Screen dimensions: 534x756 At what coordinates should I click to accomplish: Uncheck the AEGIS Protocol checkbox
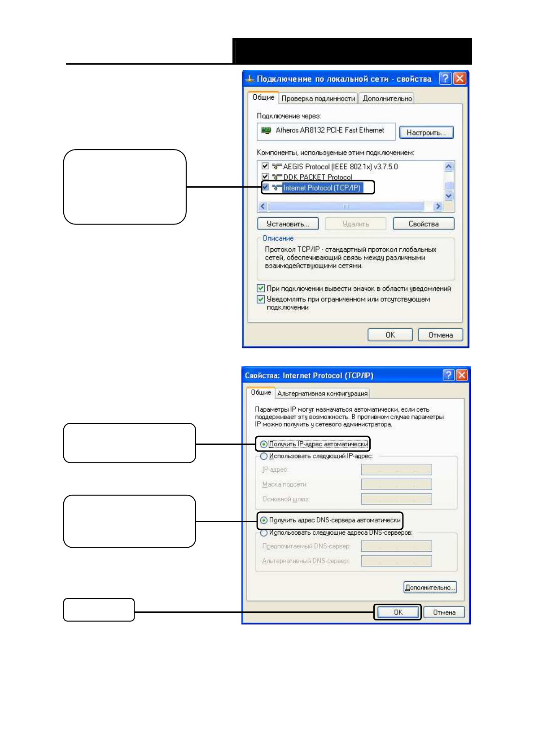265,166
